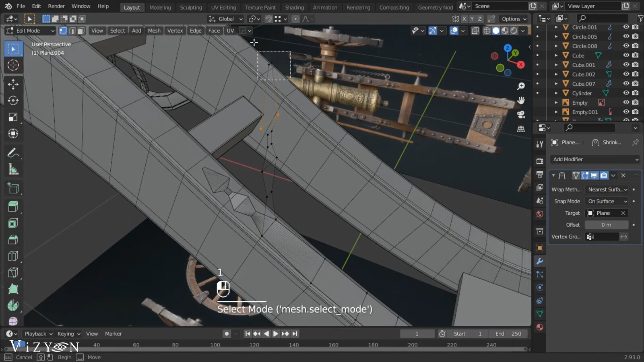Open the File menu
This screenshot has width=644, height=362.
[x=21, y=6]
